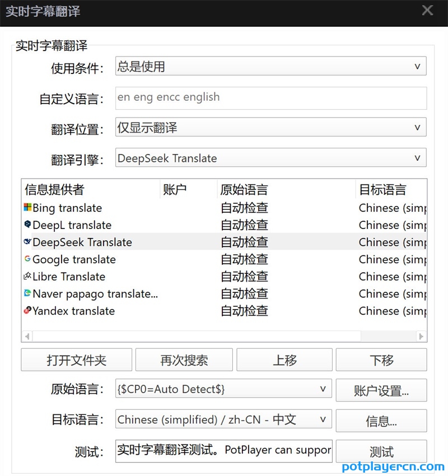This screenshot has width=448, height=476.
Task: Click the 测试 text input box
Action: click(x=223, y=451)
